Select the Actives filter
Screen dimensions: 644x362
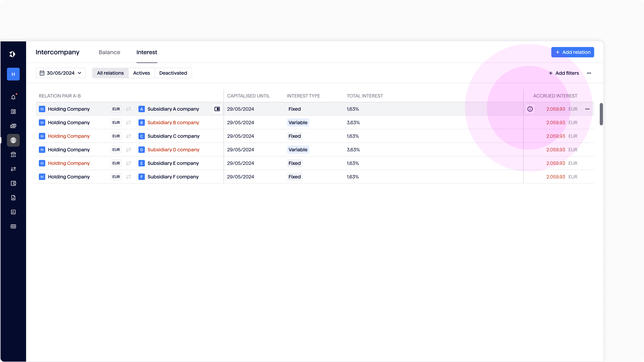coord(142,73)
